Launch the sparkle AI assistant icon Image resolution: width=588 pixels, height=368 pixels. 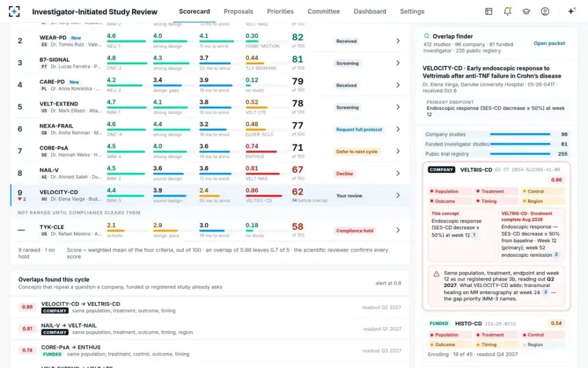(x=571, y=11)
